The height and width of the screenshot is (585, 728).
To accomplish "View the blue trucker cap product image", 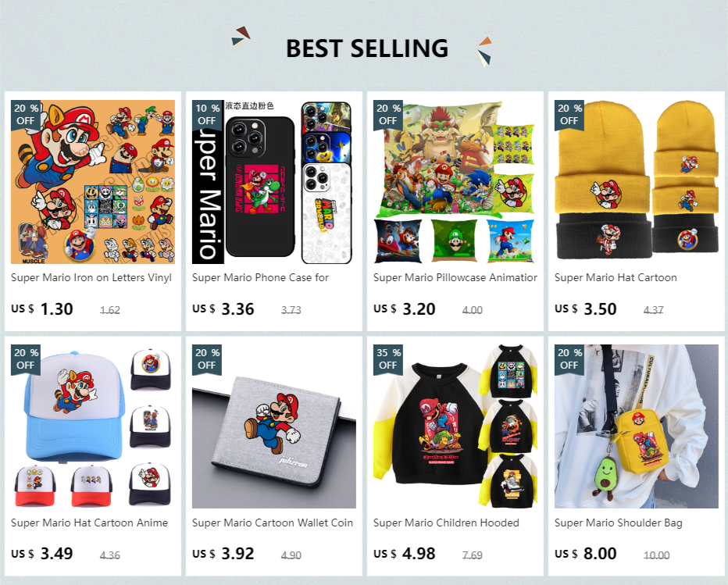I will [93, 426].
